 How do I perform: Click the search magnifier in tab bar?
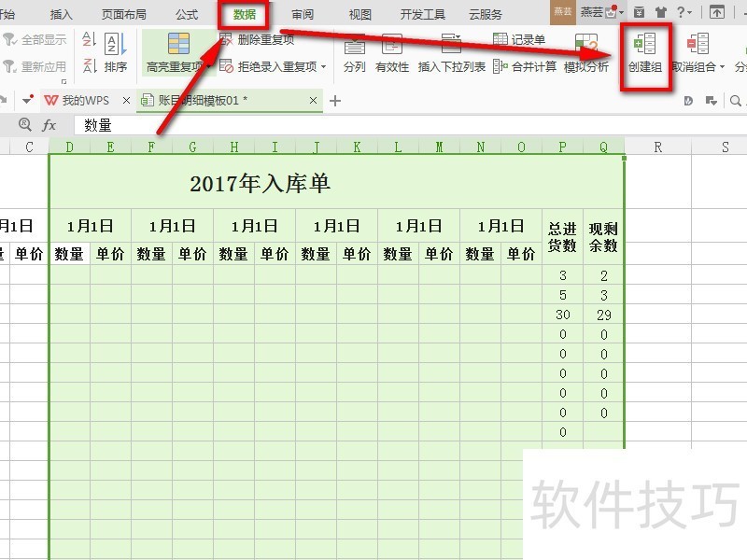click(x=736, y=101)
